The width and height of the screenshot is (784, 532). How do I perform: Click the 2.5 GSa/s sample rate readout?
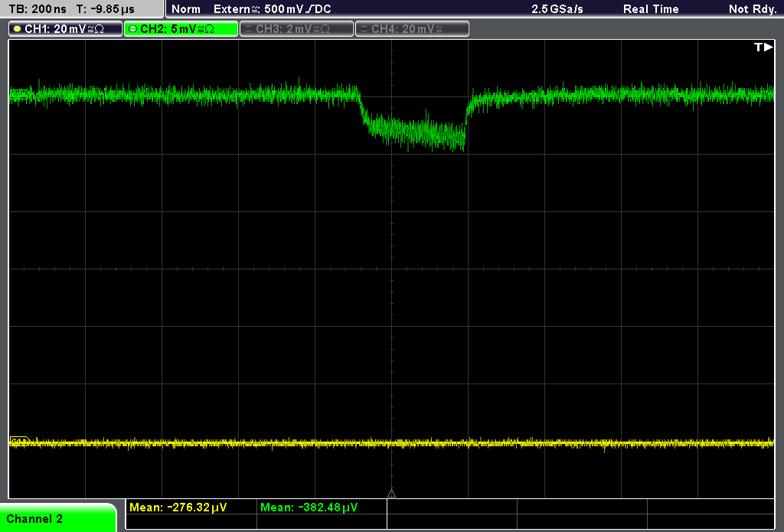[x=557, y=9]
